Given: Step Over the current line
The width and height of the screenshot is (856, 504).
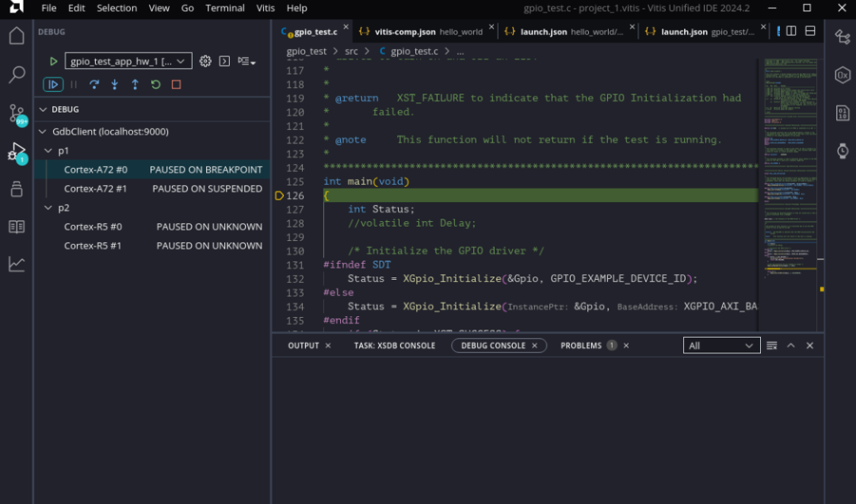Looking at the screenshot, I should coord(94,85).
